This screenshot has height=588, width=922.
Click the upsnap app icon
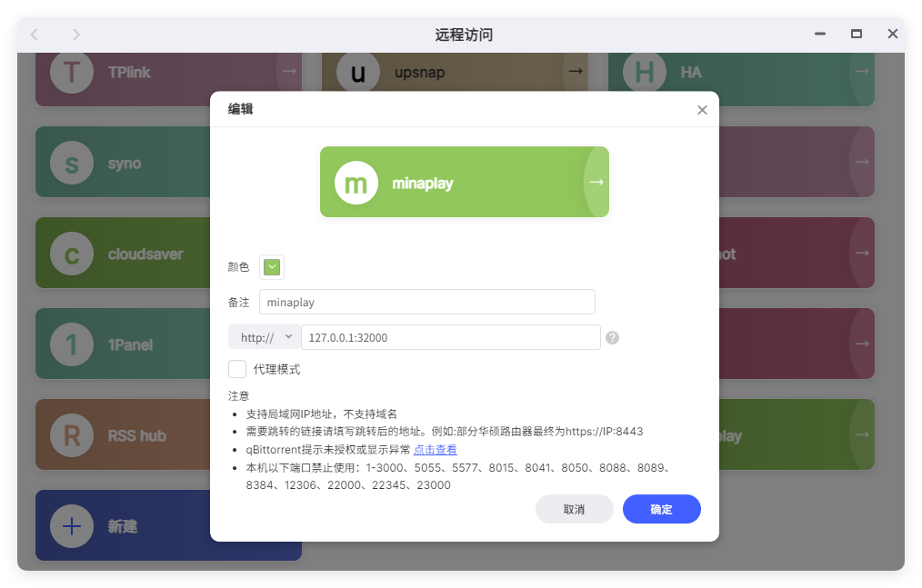click(x=357, y=71)
